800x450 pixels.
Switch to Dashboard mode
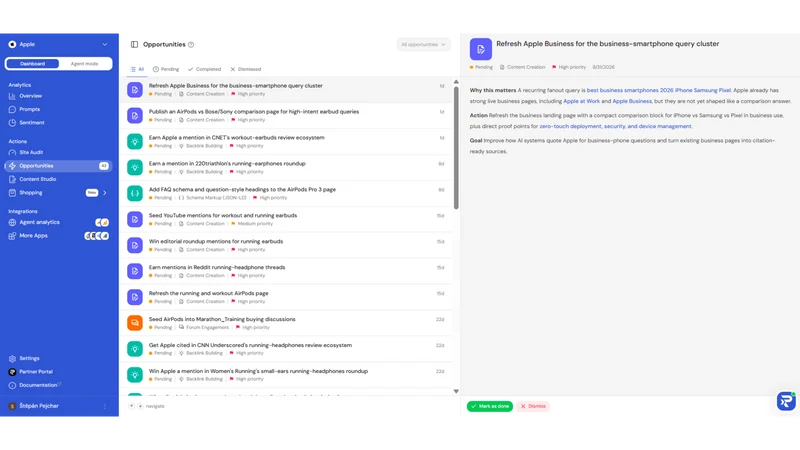(x=33, y=64)
